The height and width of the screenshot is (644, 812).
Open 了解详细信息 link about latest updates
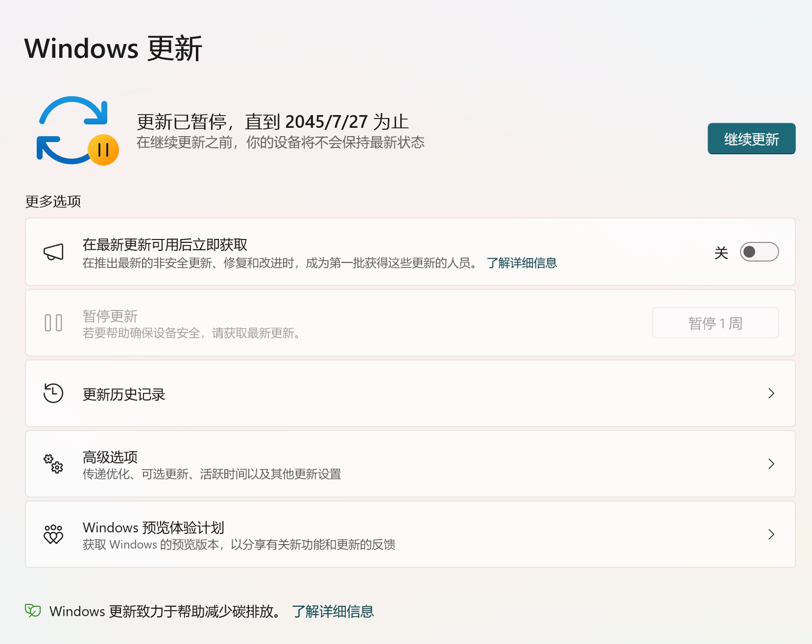522,263
